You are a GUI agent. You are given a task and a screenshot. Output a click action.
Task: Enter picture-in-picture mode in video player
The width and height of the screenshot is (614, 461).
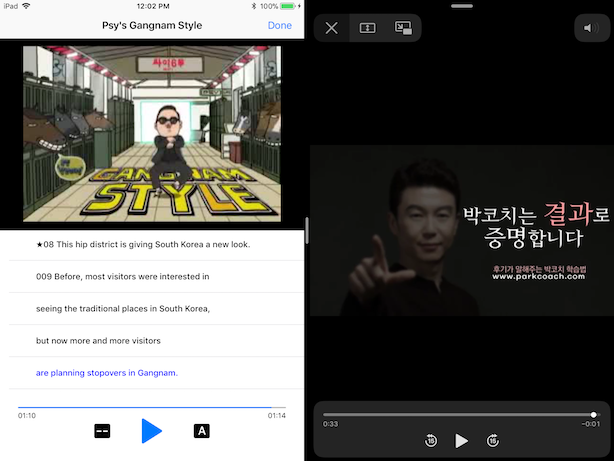pos(403,28)
